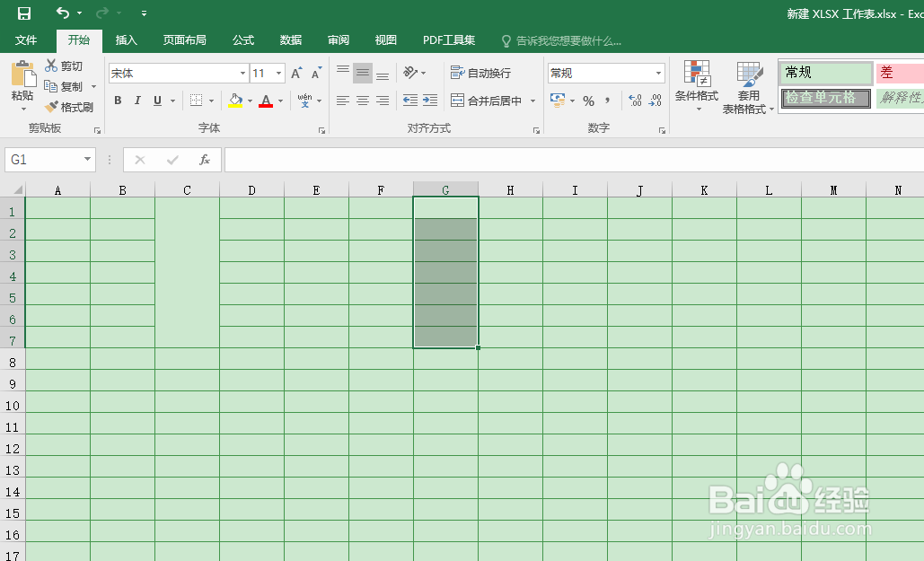Switch to the 页面布局 tab
This screenshot has width=924, height=561.
(x=184, y=40)
